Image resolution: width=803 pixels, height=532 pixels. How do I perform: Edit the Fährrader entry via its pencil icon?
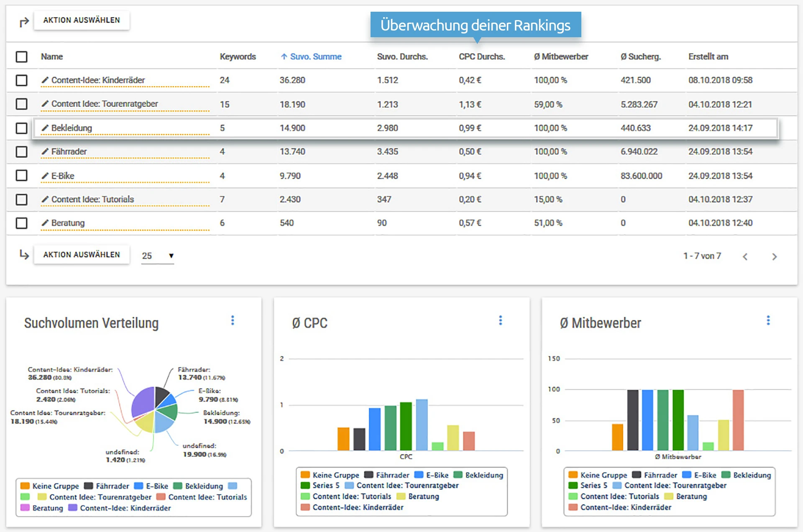[45, 151]
